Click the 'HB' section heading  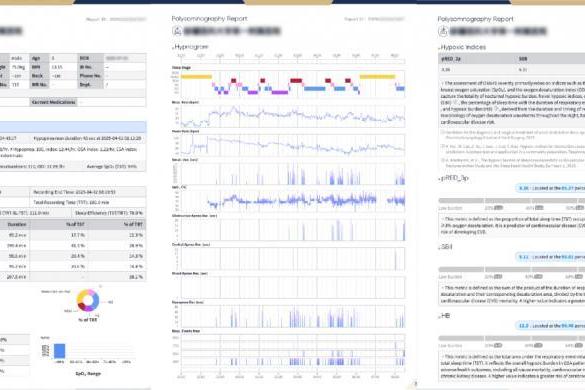(x=445, y=316)
